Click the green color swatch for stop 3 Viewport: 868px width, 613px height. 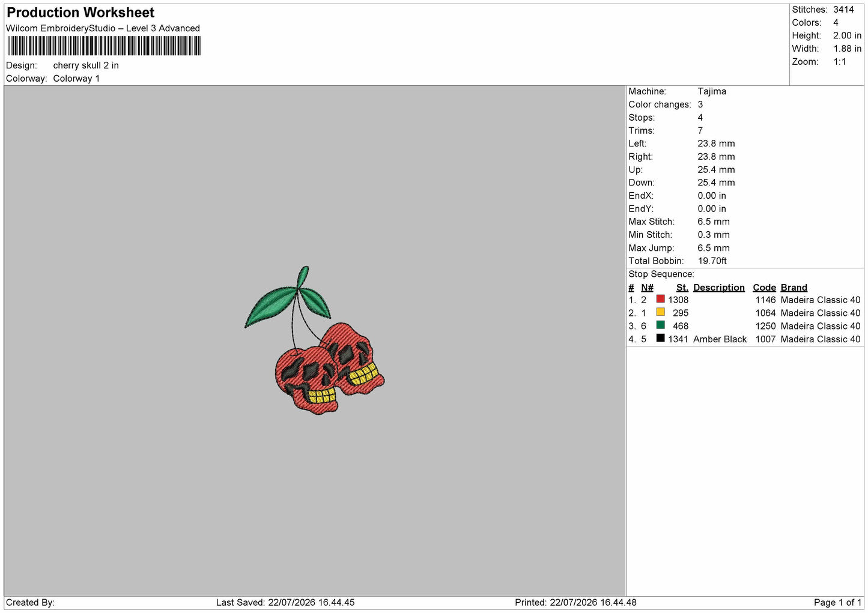point(660,325)
